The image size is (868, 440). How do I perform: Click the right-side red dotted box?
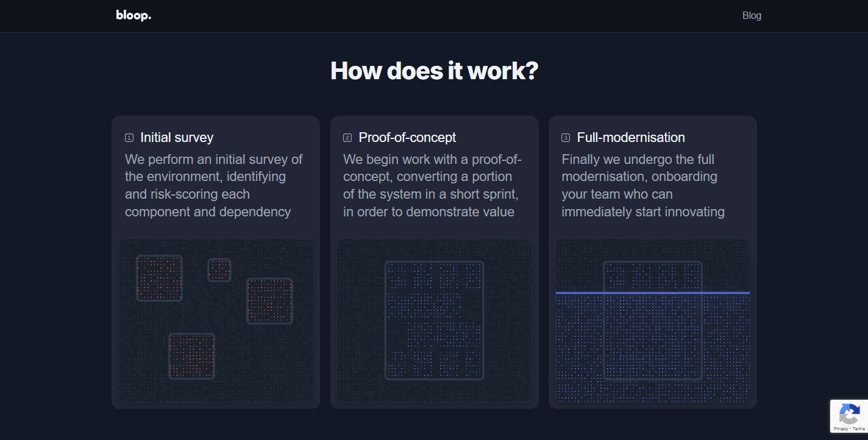click(x=269, y=301)
